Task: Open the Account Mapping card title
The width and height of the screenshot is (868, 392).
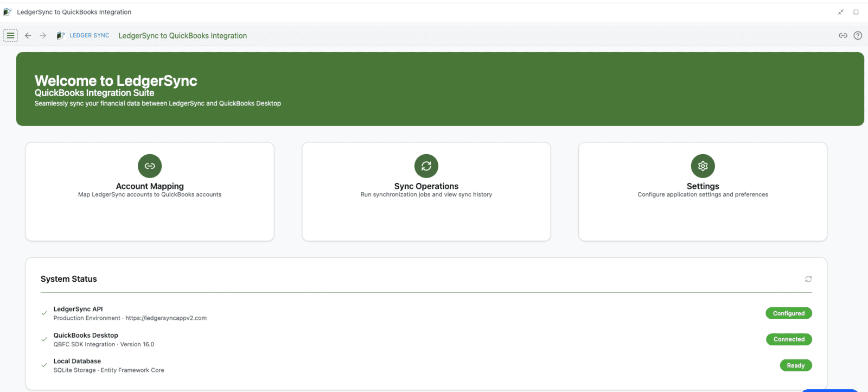Action: point(150,186)
